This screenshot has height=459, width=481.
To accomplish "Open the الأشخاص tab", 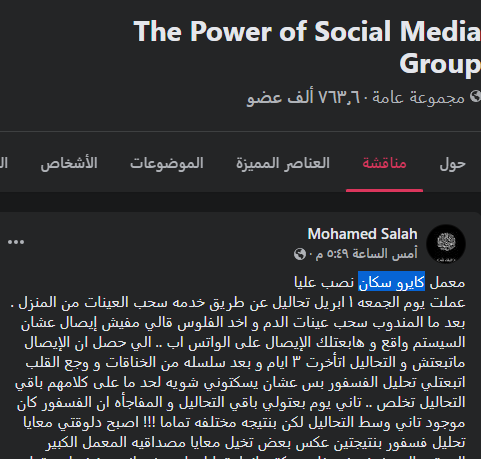I will click(x=69, y=164).
